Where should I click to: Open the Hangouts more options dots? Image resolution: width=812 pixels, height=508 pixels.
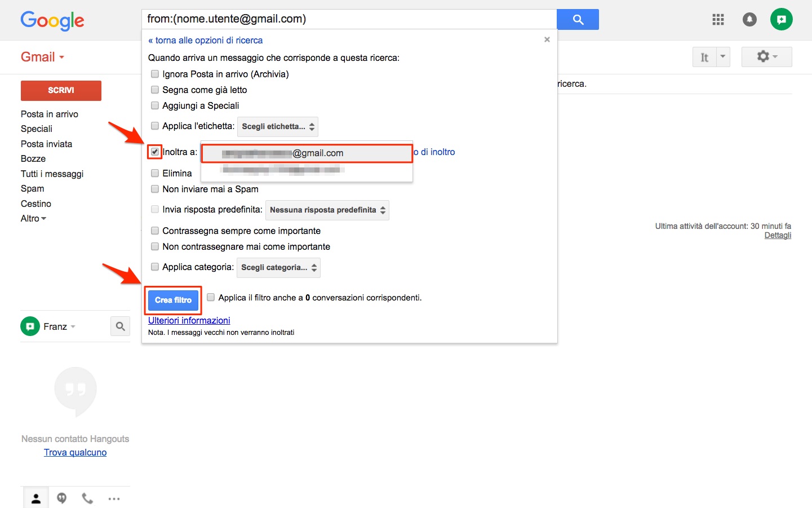pos(114,498)
